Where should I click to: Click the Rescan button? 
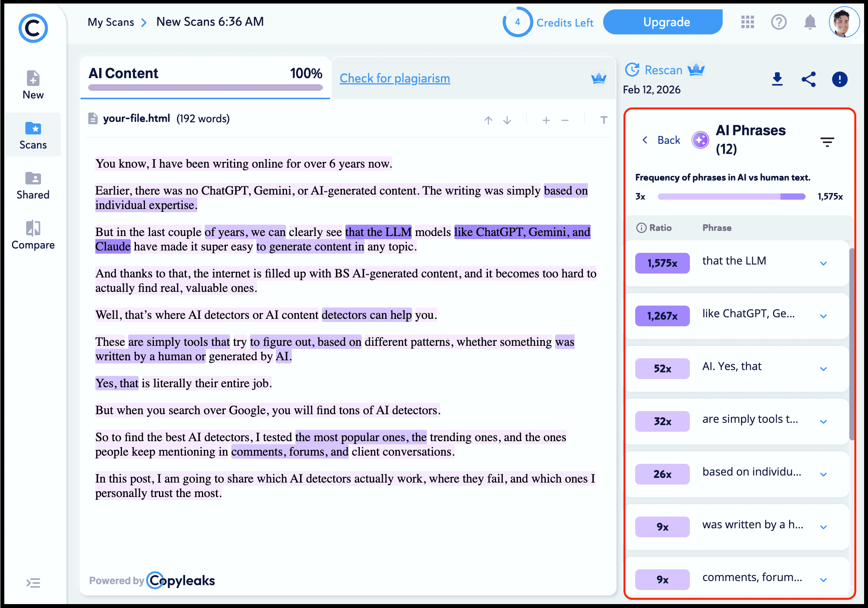tap(654, 70)
